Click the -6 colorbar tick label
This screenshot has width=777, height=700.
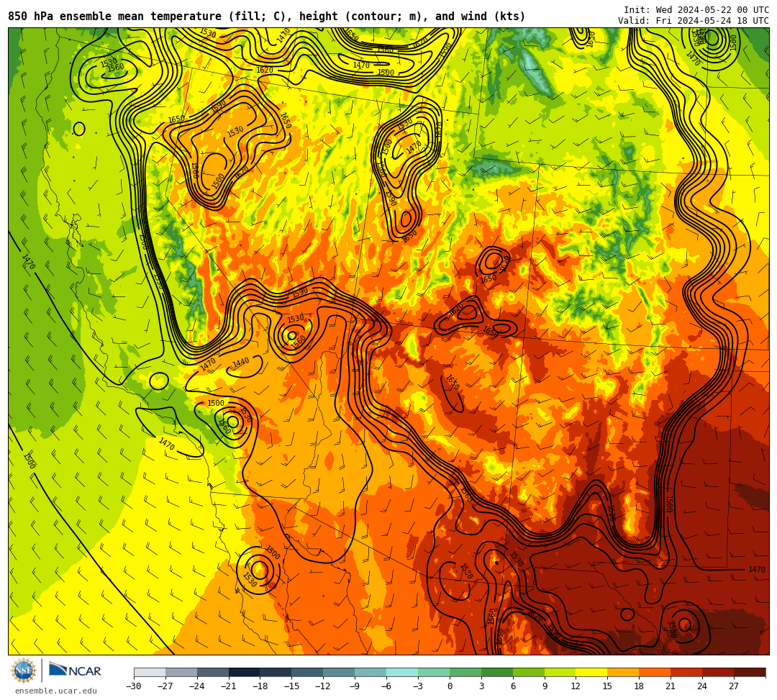tap(386, 686)
